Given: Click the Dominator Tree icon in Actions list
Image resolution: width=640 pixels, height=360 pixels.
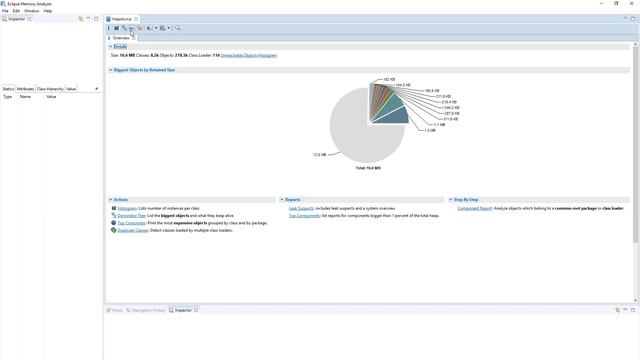Looking at the screenshot, I should coord(113,216).
